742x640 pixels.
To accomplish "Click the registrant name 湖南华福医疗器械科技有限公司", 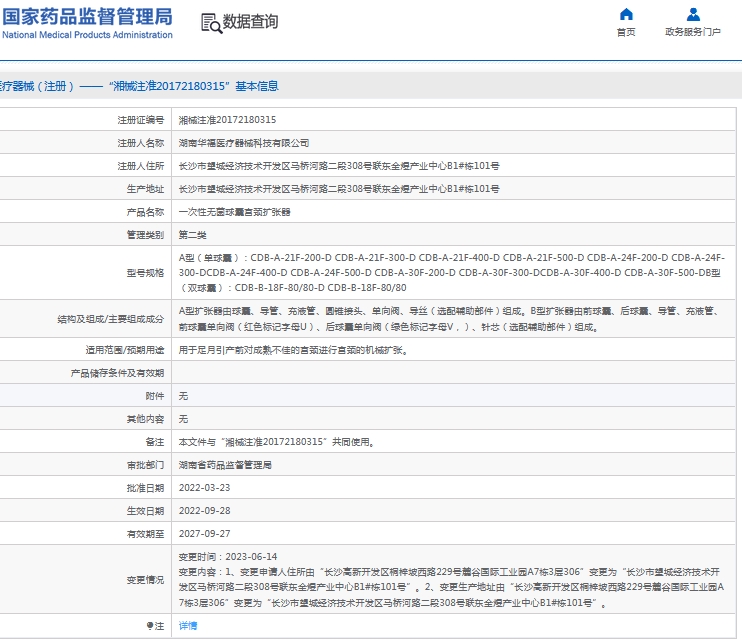I will point(244,143).
